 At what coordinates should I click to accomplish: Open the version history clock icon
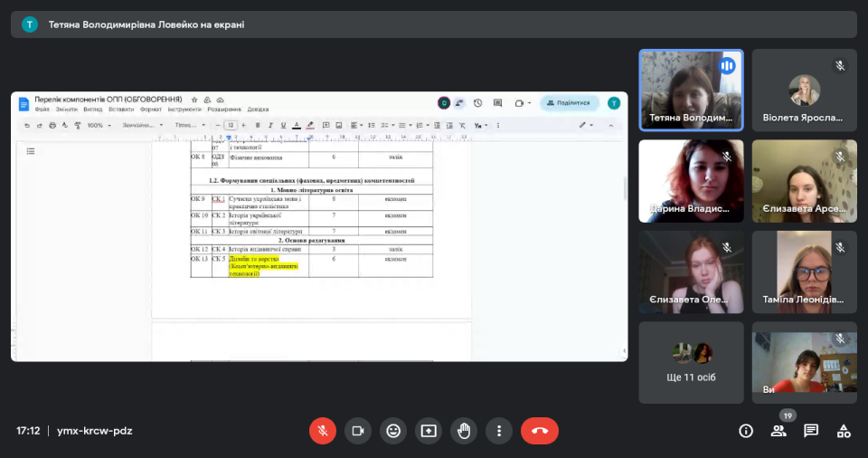(x=477, y=103)
